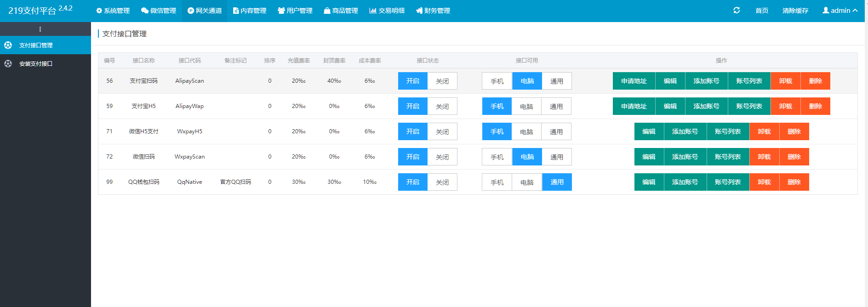Delete the QQ钱包扫码 interface
Image resolution: width=868 pixels, height=307 pixels.
point(794,182)
